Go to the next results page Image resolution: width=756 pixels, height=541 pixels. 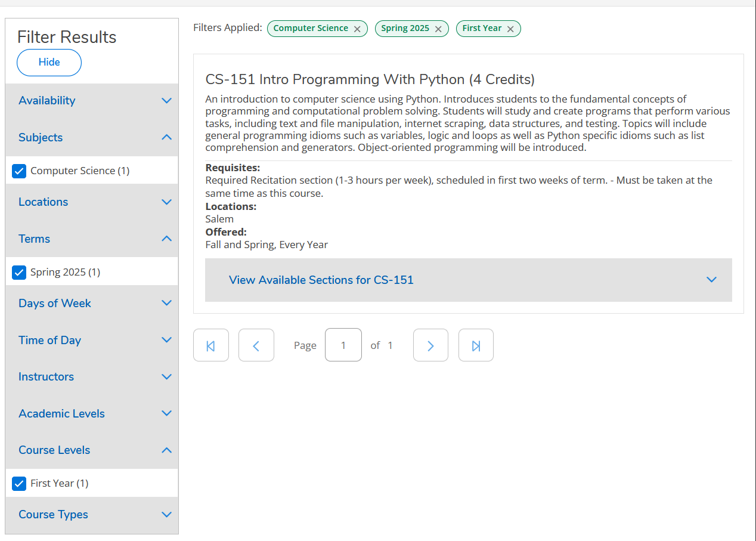pyautogui.click(x=430, y=345)
